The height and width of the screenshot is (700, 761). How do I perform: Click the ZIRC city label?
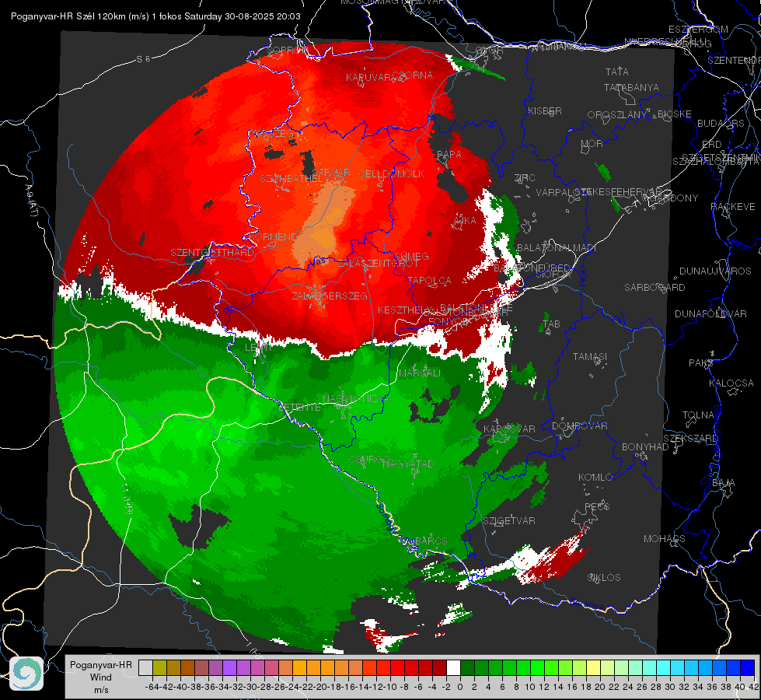pyautogui.click(x=525, y=178)
